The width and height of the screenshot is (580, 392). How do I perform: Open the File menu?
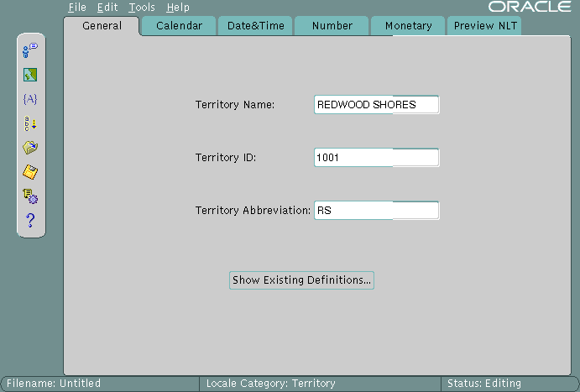click(x=77, y=8)
